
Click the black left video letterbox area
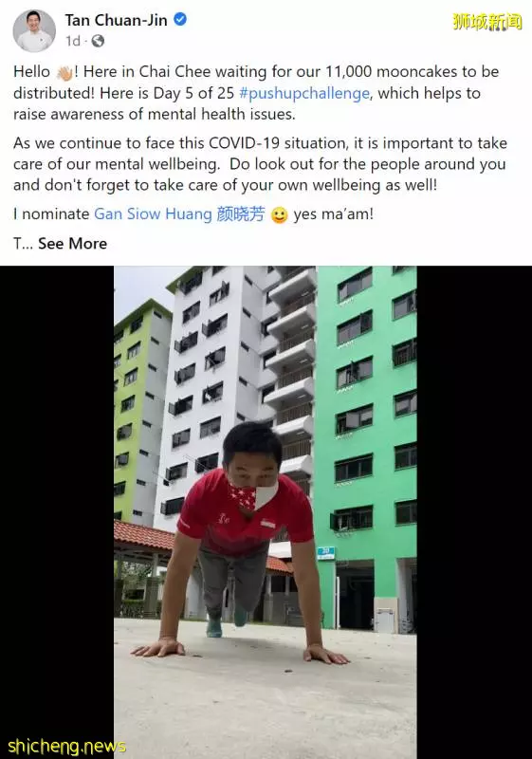[x=57, y=512]
